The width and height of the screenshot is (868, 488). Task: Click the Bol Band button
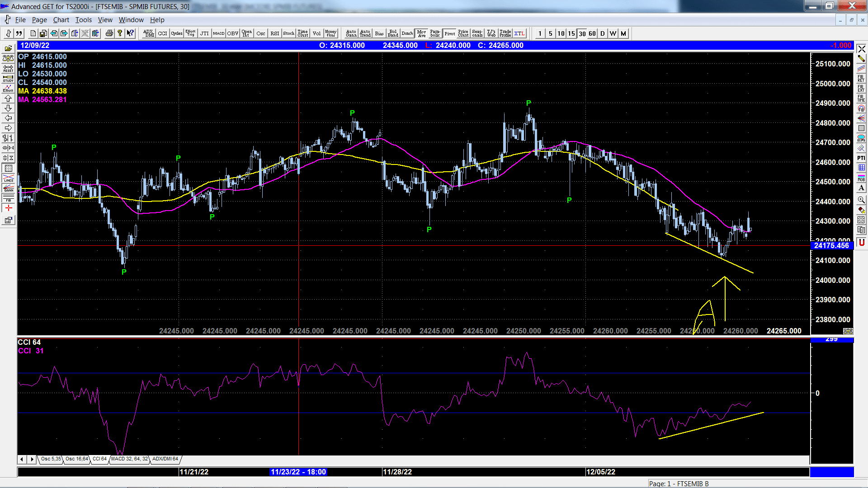pyautogui.click(x=393, y=33)
